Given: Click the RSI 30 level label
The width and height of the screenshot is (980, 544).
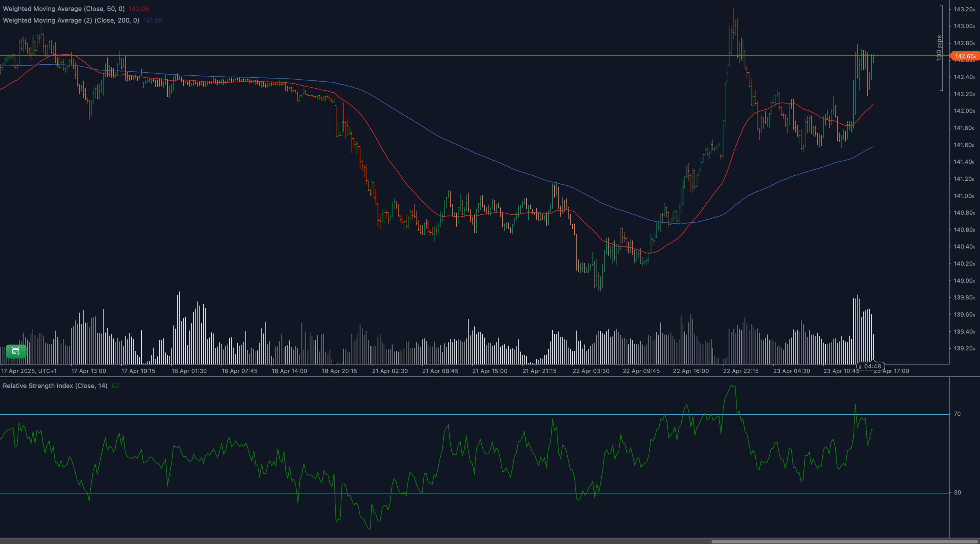Looking at the screenshot, I should point(957,493).
